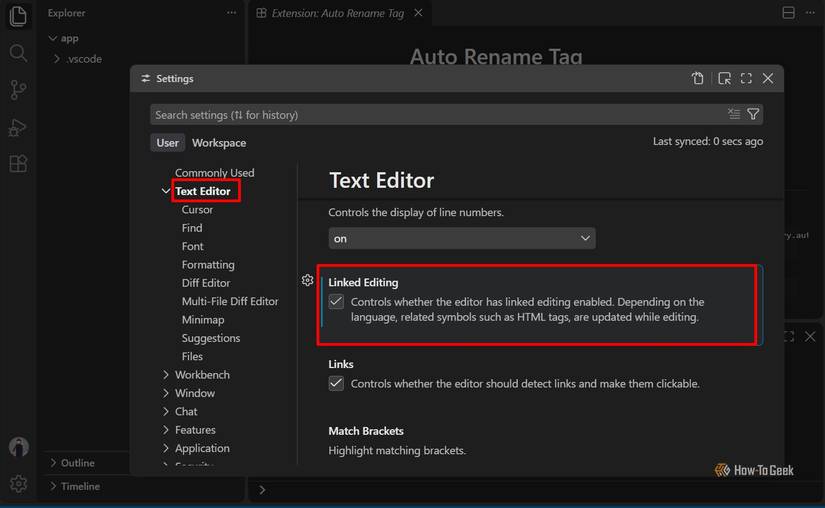Expand the Application settings section
Viewport: 825px width, 508px height.
pos(166,448)
